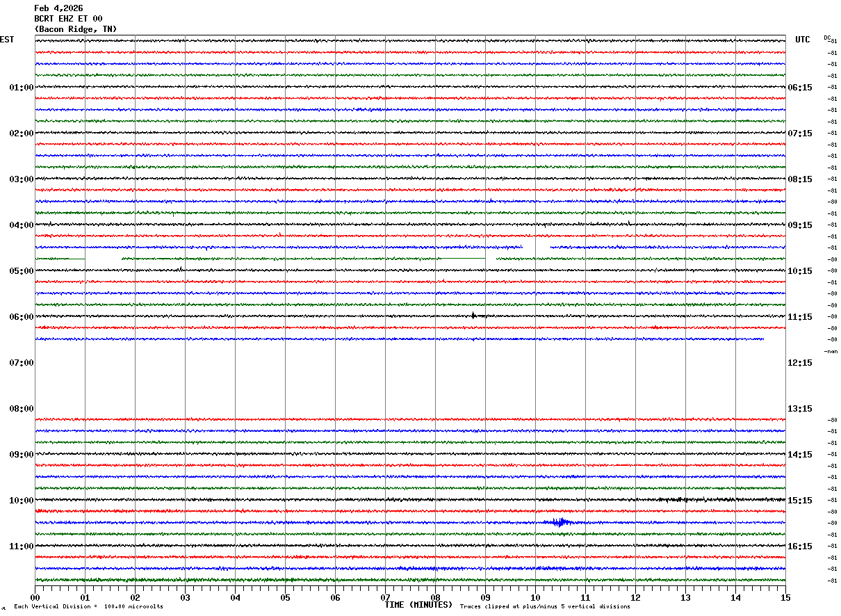Click the seismic burst on the blue 10:00 trace

pyautogui.click(x=560, y=522)
